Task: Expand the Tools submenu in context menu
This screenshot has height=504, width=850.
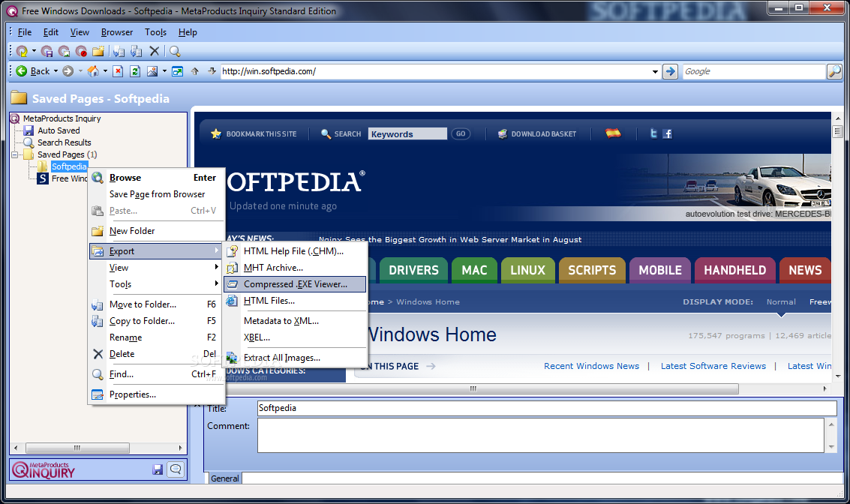Action: tap(216, 283)
